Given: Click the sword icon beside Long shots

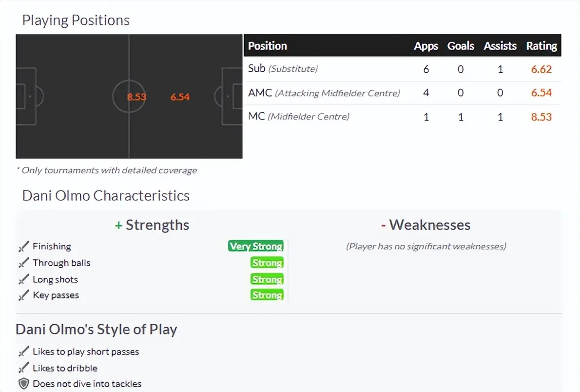Looking at the screenshot, I should click(23, 280).
